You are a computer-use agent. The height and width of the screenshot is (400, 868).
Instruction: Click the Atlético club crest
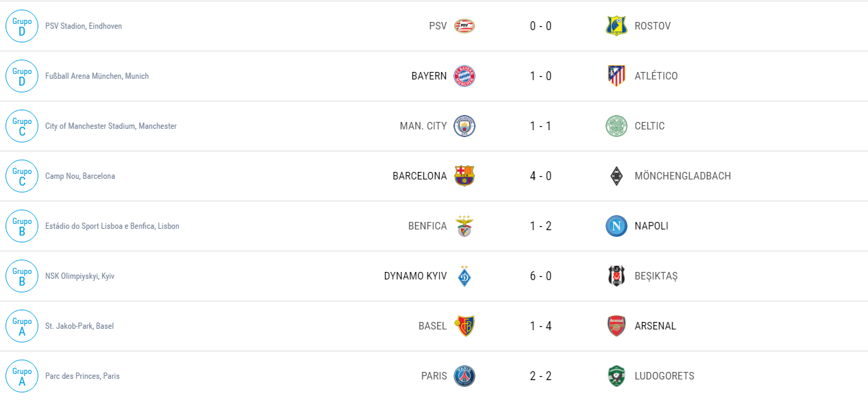[x=617, y=76]
